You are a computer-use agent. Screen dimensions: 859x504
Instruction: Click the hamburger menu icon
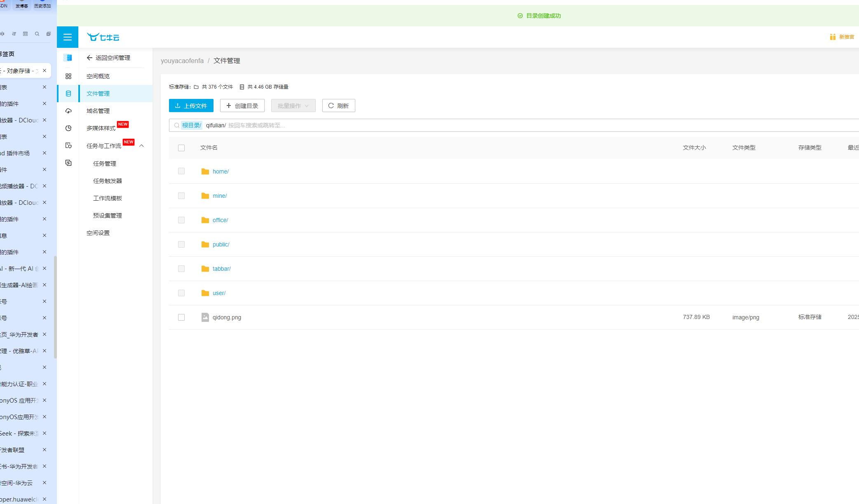pyautogui.click(x=68, y=37)
